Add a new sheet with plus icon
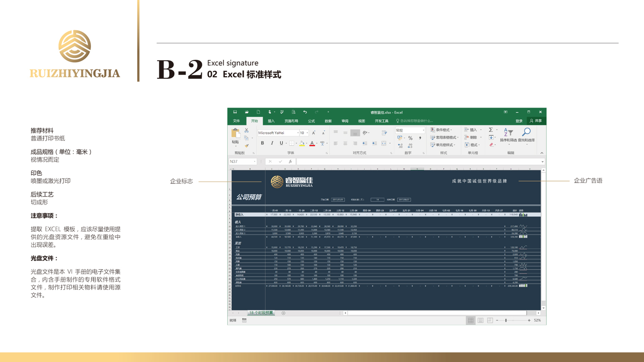Screen dimensions: 644x362 [283, 313]
